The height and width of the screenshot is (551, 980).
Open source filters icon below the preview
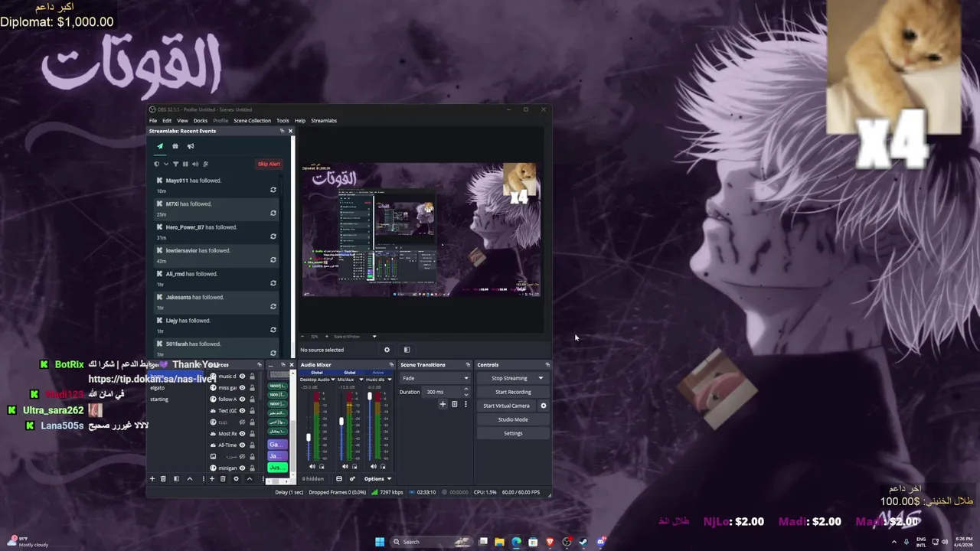coord(407,350)
